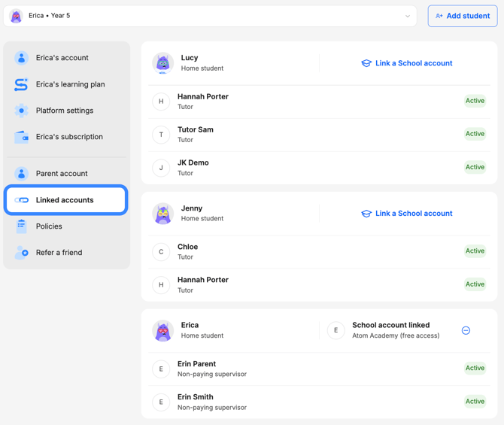Select the Chloe tutor name
Screen dimensions: 504x425
188,247
